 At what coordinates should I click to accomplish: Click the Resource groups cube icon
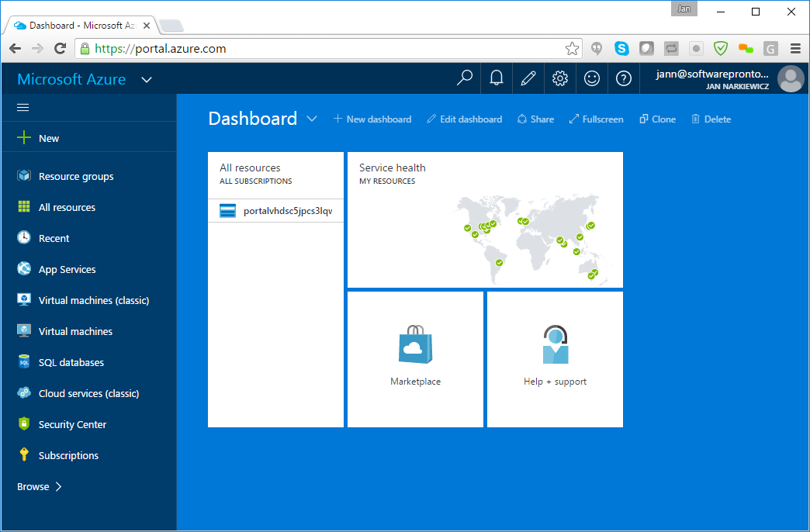tap(24, 175)
